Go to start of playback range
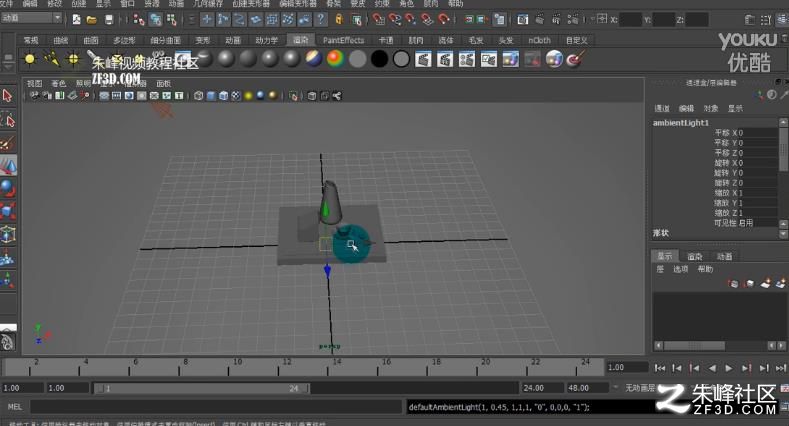Viewport: 789px width, 426px height. coord(660,368)
